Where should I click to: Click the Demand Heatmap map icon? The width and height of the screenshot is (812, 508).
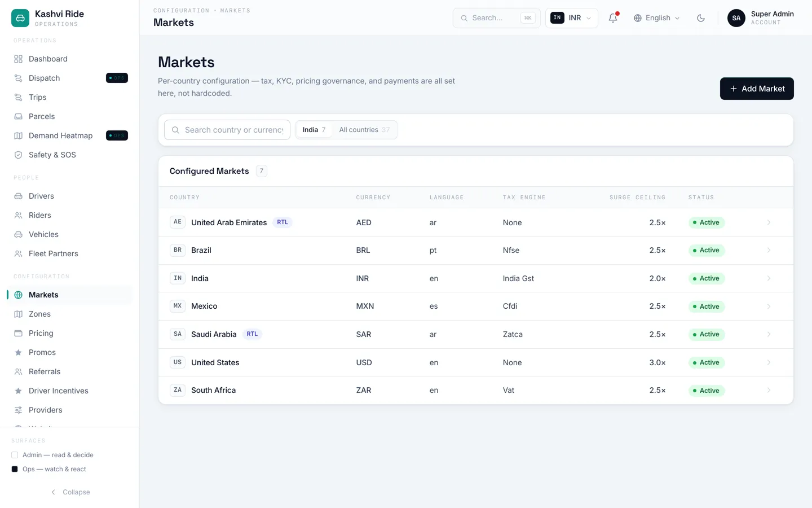point(18,135)
